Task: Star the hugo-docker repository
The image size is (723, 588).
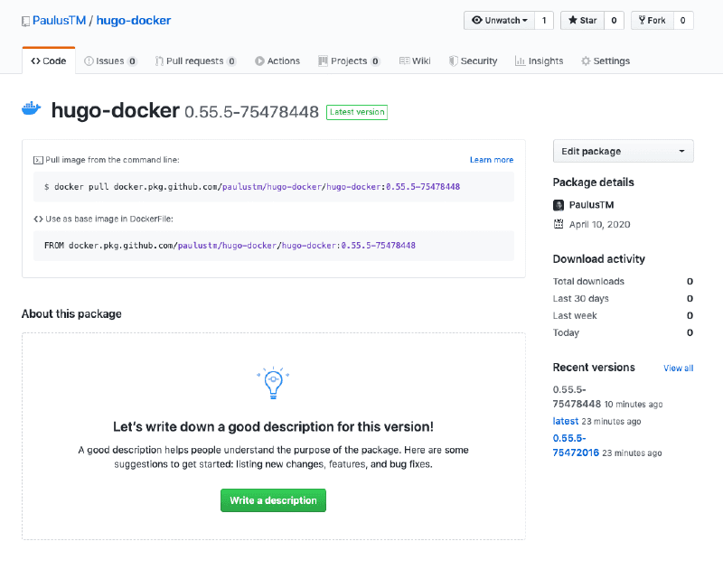Action: coord(581,20)
